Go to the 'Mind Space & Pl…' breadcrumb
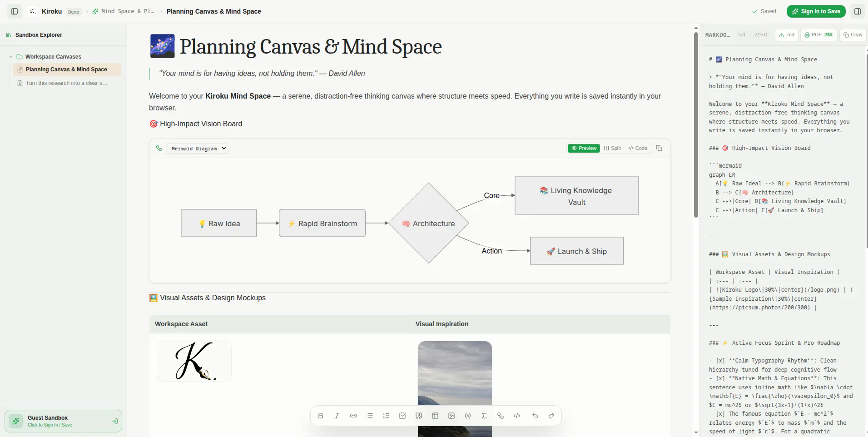The height and width of the screenshot is (437, 868). pos(123,11)
